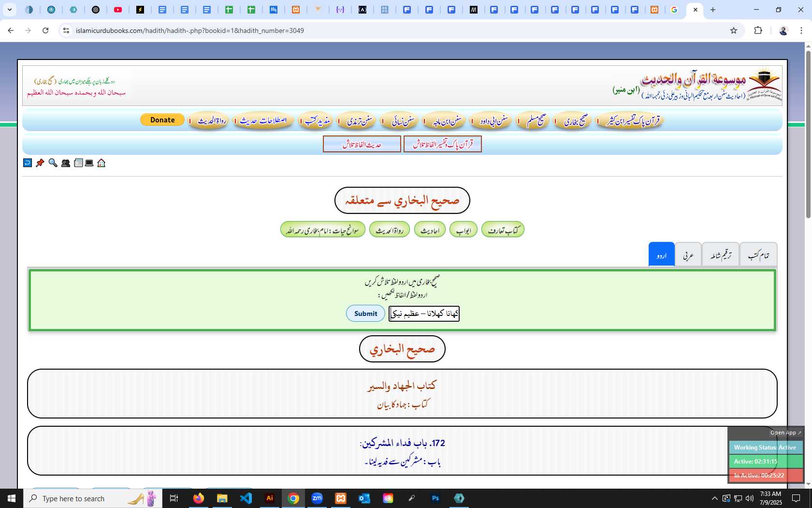
Task: Click سوانح حیات امام بخاری button
Action: [322, 230]
